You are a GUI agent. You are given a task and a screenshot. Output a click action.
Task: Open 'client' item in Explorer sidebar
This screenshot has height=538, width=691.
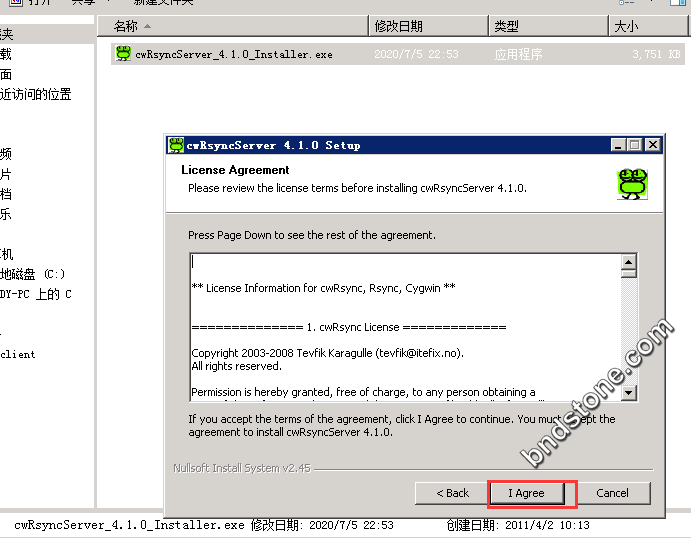click(18, 354)
